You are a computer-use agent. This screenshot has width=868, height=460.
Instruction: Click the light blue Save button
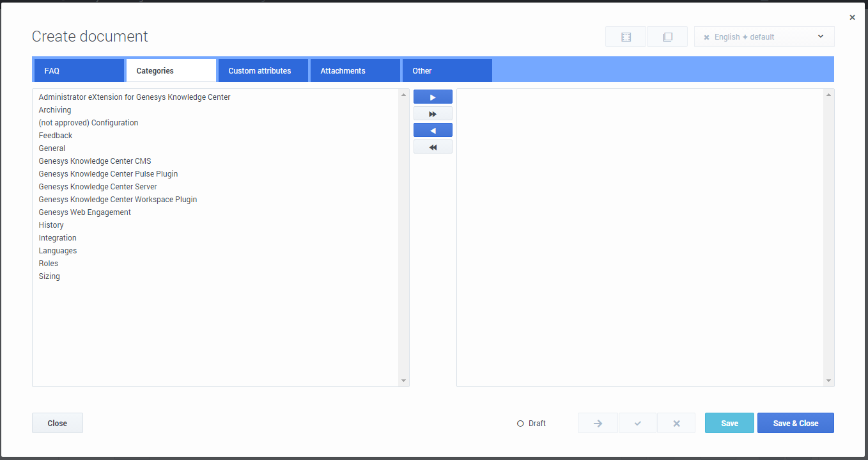pyautogui.click(x=729, y=424)
